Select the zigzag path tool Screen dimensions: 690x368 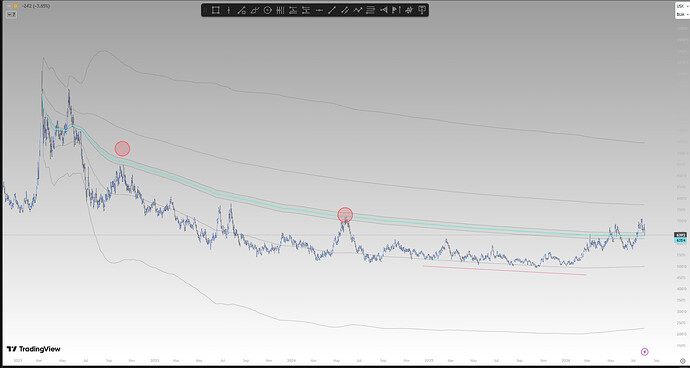click(x=358, y=10)
